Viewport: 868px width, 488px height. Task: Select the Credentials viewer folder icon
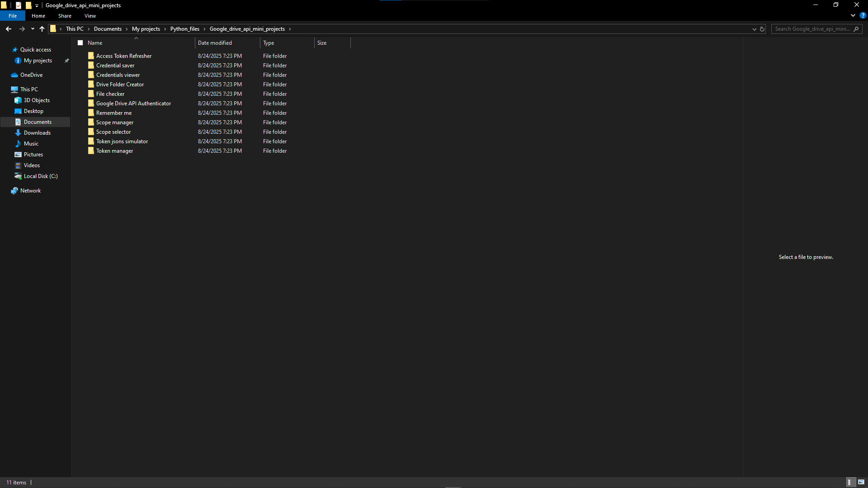coord(91,75)
